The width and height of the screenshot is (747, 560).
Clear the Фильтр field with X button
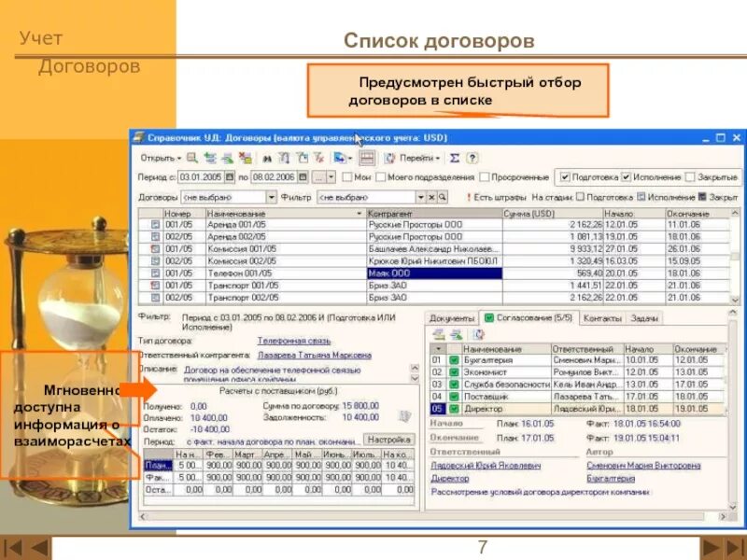point(431,197)
